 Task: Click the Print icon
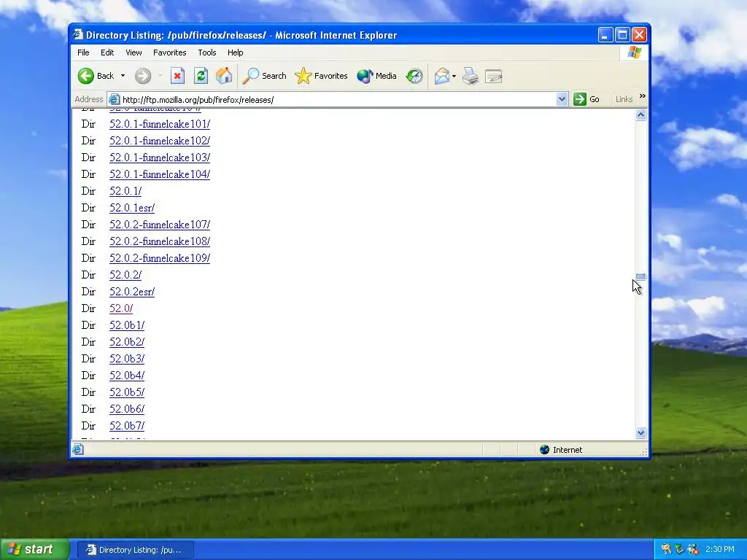[x=471, y=76]
